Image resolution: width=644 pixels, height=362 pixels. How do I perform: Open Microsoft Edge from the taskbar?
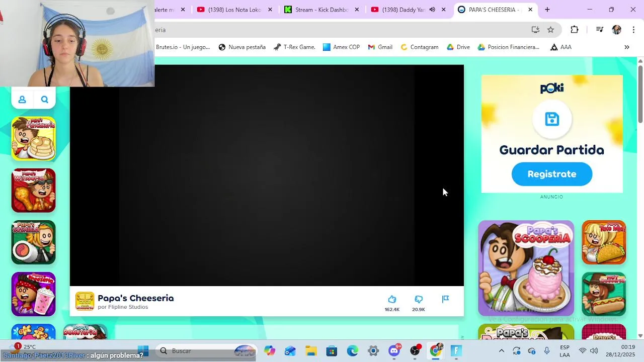352,350
